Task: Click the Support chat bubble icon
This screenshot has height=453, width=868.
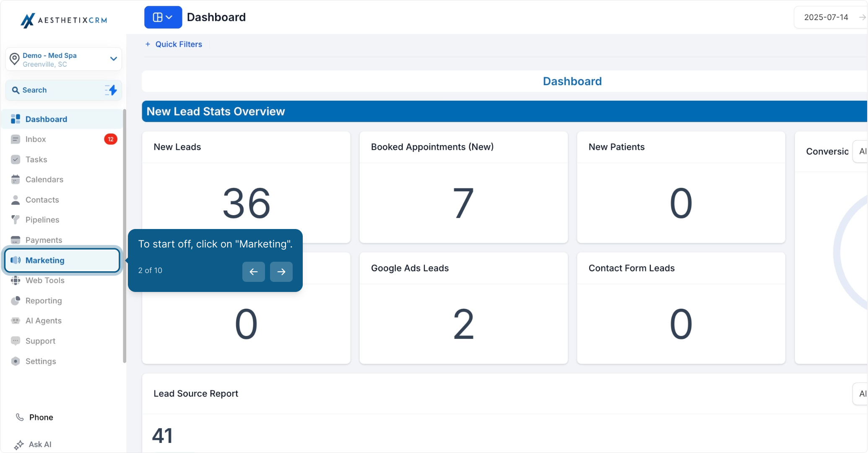Action: pos(16,341)
